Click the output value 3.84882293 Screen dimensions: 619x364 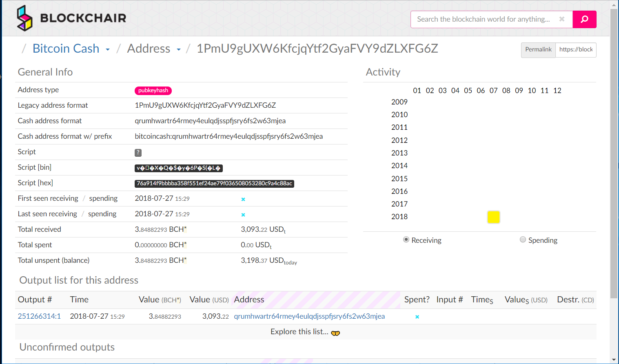click(165, 316)
